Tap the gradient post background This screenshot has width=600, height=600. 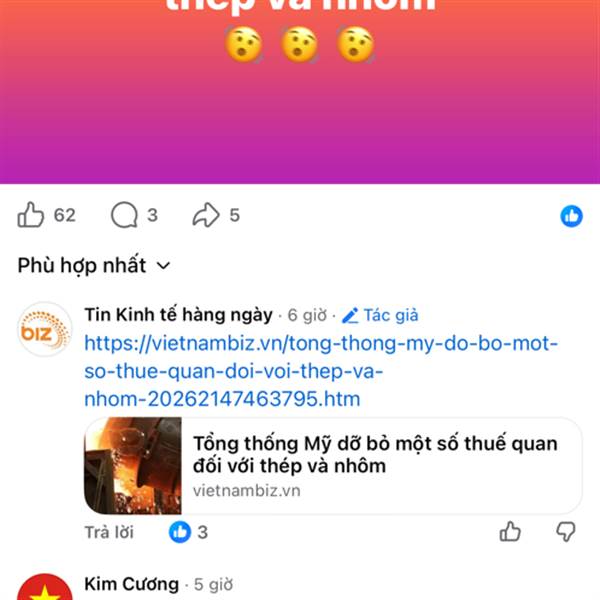coord(300,115)
